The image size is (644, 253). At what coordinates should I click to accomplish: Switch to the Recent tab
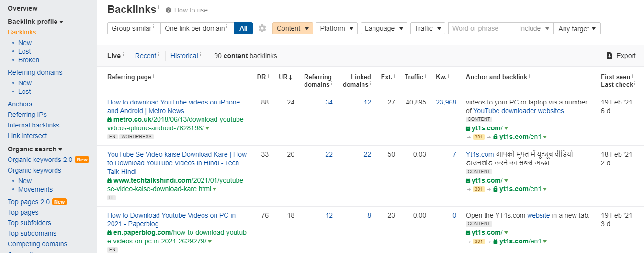[146, 56]
